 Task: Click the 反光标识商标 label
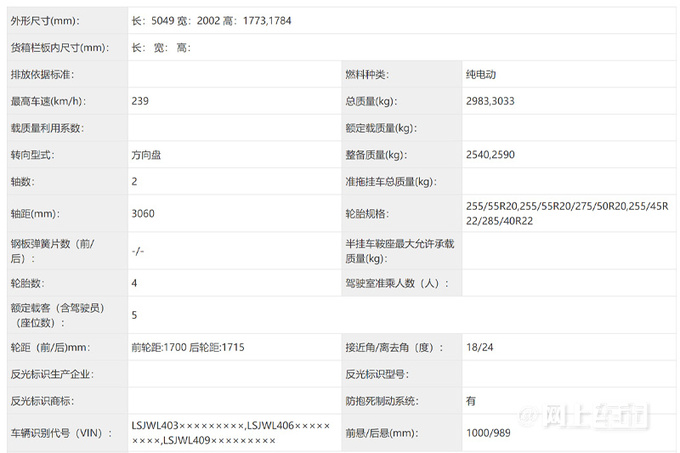(x=42, y=401)
